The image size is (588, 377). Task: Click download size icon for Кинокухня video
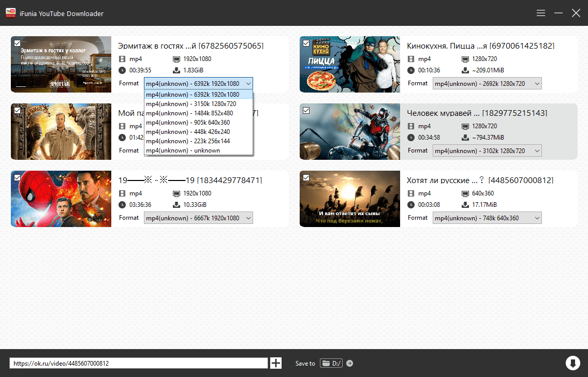pos(465,70)
